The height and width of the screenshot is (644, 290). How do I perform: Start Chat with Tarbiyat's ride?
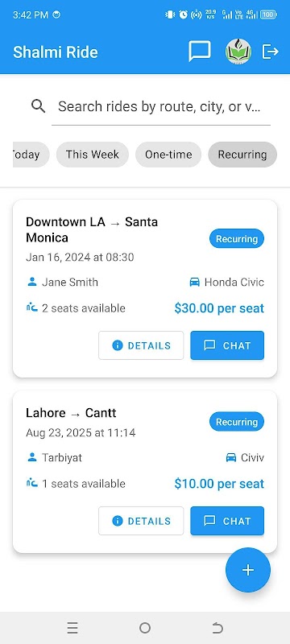coord(227,521)
